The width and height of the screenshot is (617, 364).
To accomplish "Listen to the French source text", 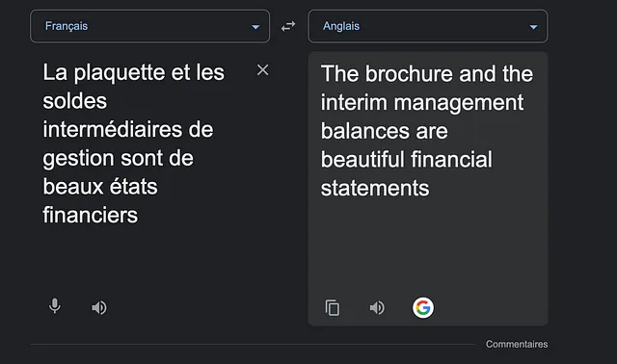I will pos(99,307).
